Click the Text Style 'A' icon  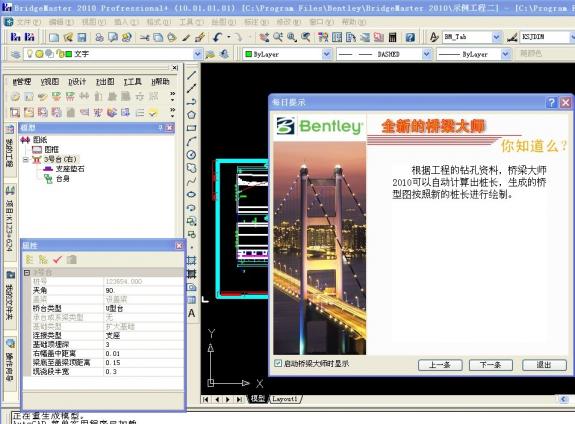pos(434,37)
